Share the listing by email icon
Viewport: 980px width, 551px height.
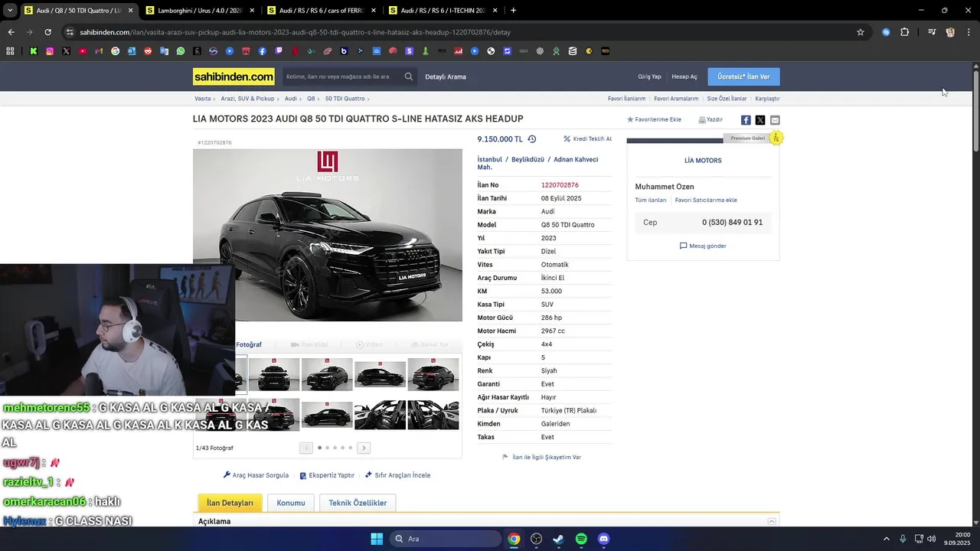point(775,120)
